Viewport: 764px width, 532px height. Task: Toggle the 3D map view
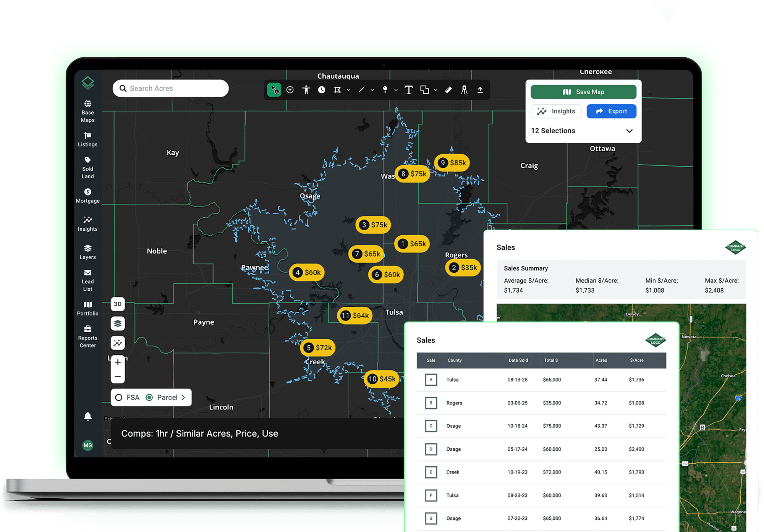point(118,304)
